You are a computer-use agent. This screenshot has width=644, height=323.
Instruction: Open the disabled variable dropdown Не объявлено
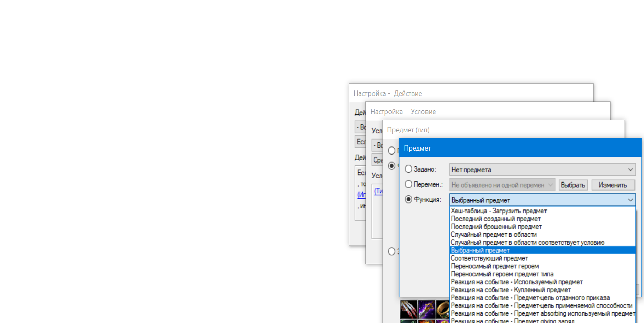[x=502, y=185]
